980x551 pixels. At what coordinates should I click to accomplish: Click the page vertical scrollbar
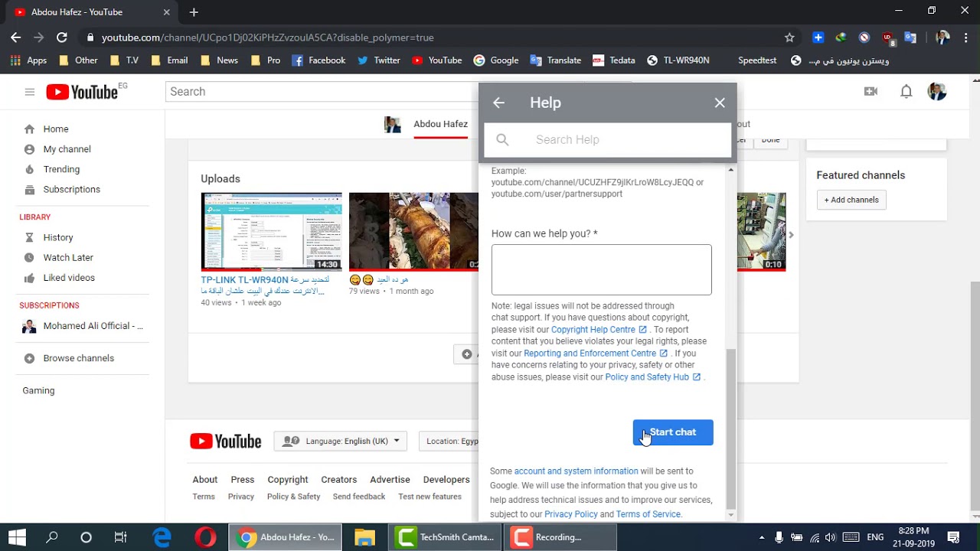point(975,398)
